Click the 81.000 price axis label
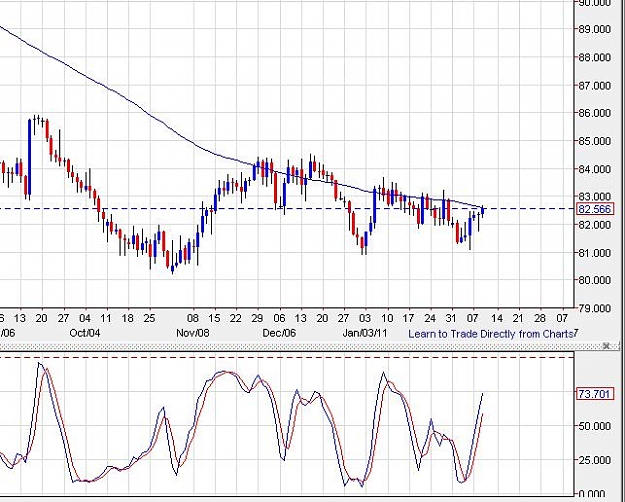The width and height of the screenshot is (625, 502). [594, 253]
